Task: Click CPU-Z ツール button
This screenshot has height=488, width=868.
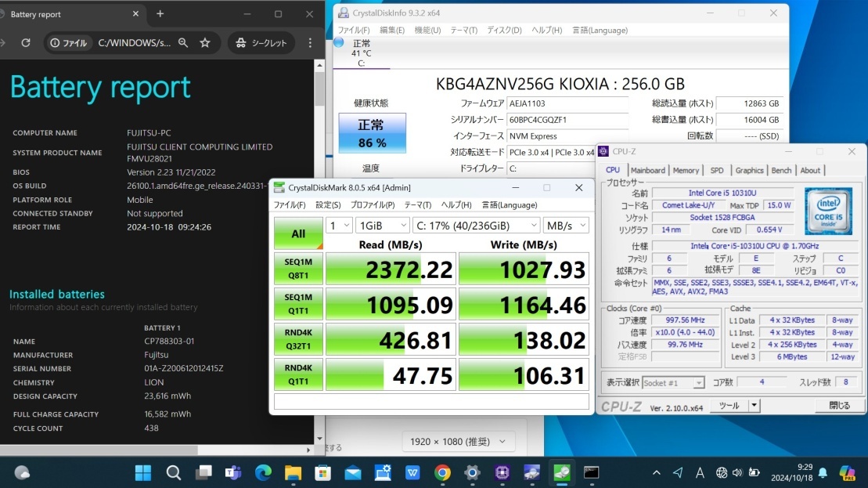Action: tap(729, 406)
